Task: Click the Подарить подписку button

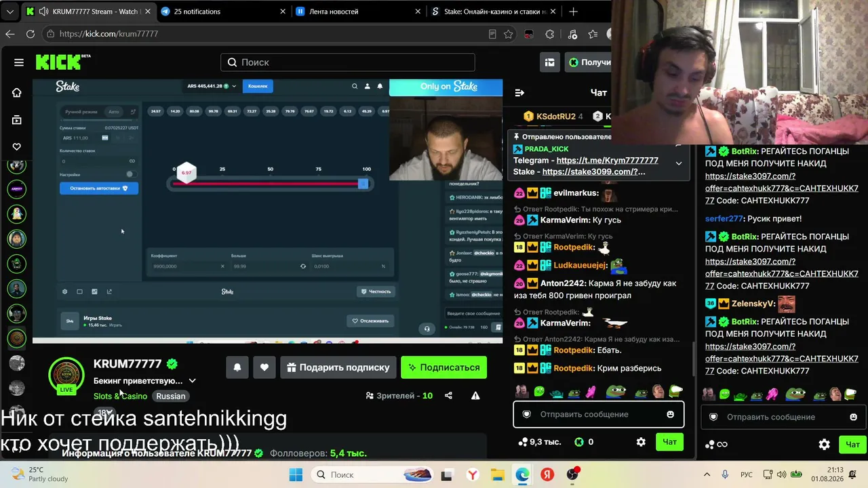Action: (338, 367)
